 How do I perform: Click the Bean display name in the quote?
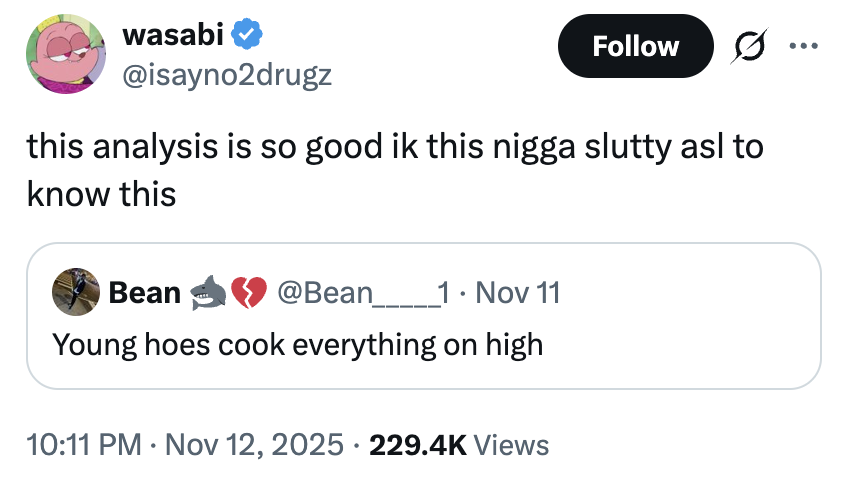pyautogui.click(x=144, y=293)
